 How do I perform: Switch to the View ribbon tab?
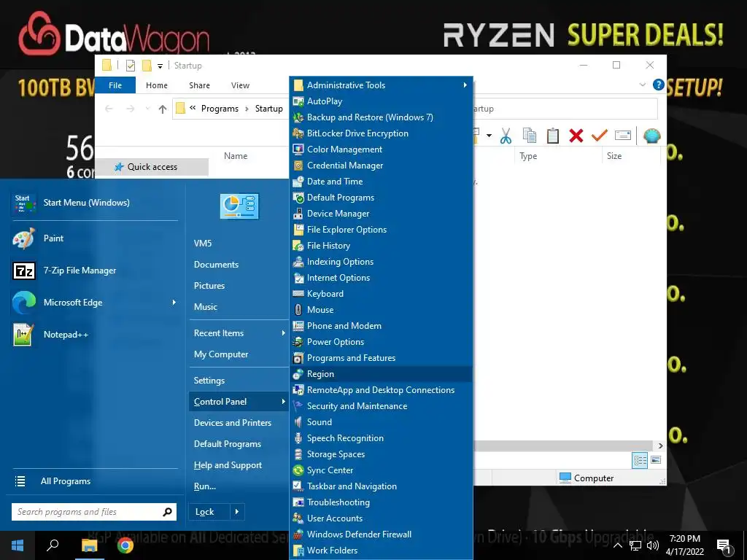tap(240, 85)
